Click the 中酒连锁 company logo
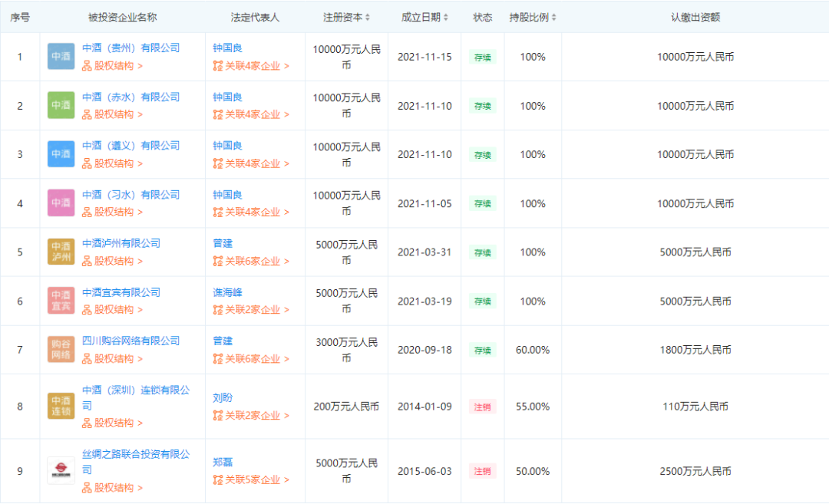Screen dimensions: 829x504 coord(61,407)
